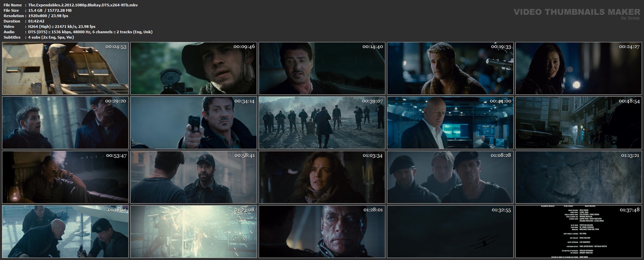Click the thumbnail at 00:14:40
The image size is (644, 260).
(x=322, y=68)
